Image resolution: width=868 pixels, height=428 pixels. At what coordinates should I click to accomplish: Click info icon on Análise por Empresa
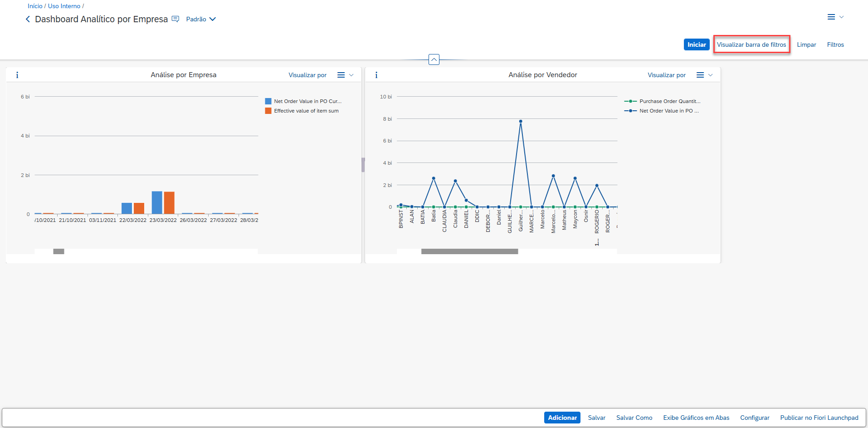click(17, 75)
